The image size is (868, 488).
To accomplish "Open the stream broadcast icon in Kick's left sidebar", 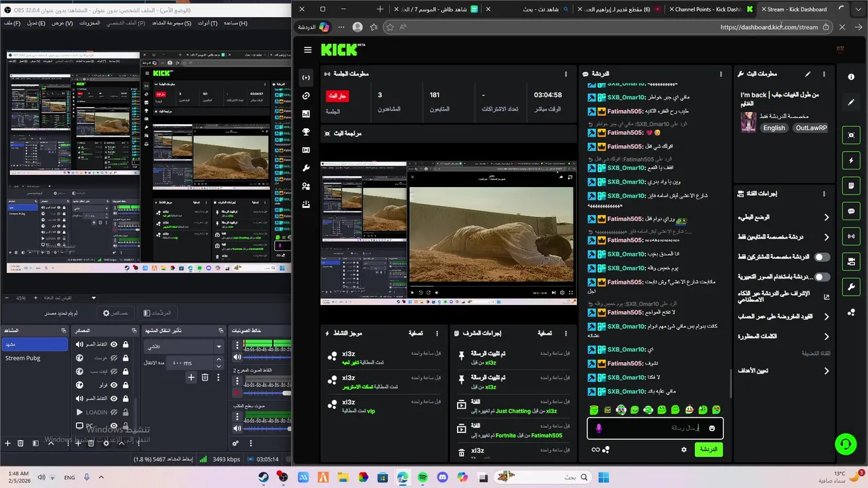I will (x=306, y=78).
